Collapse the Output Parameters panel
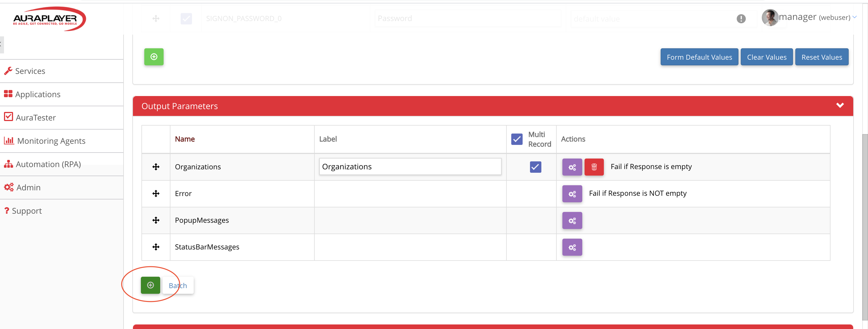Screen dimensions: 868x329 pos(840,105)
